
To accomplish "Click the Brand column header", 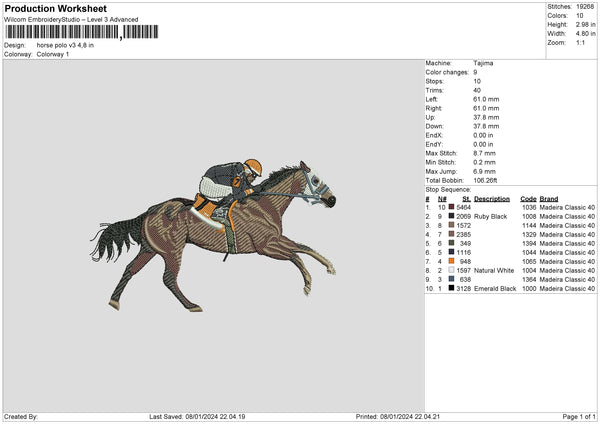I will click(549, 198).
